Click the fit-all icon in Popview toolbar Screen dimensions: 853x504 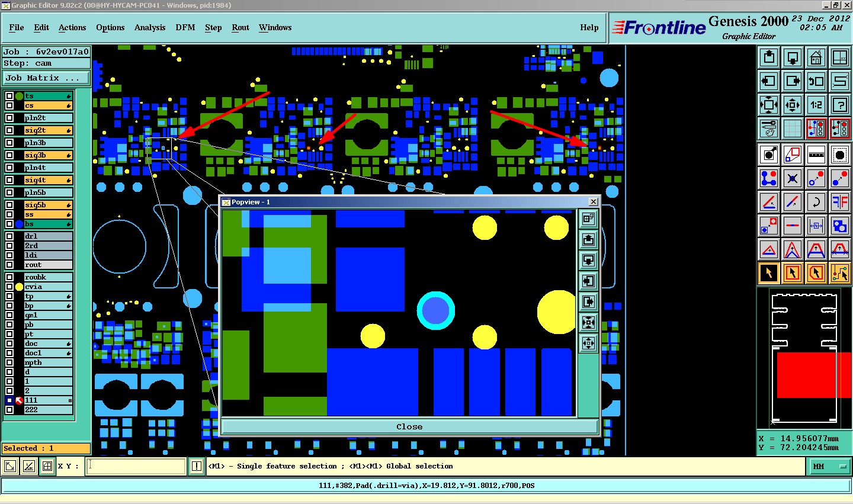coord(588,219)
